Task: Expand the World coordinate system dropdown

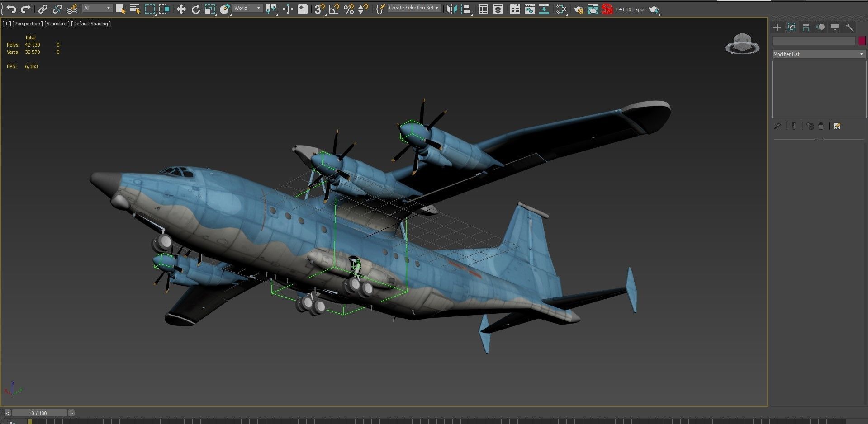Action: [x=247, y=8]
